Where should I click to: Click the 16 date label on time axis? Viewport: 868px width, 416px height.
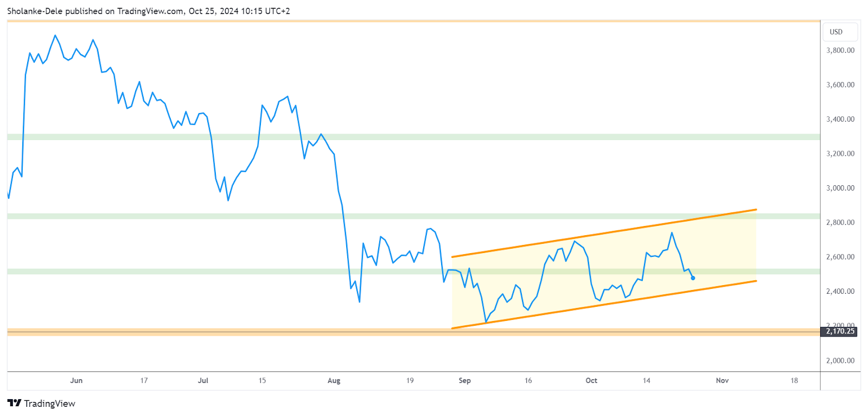point(528,381)
